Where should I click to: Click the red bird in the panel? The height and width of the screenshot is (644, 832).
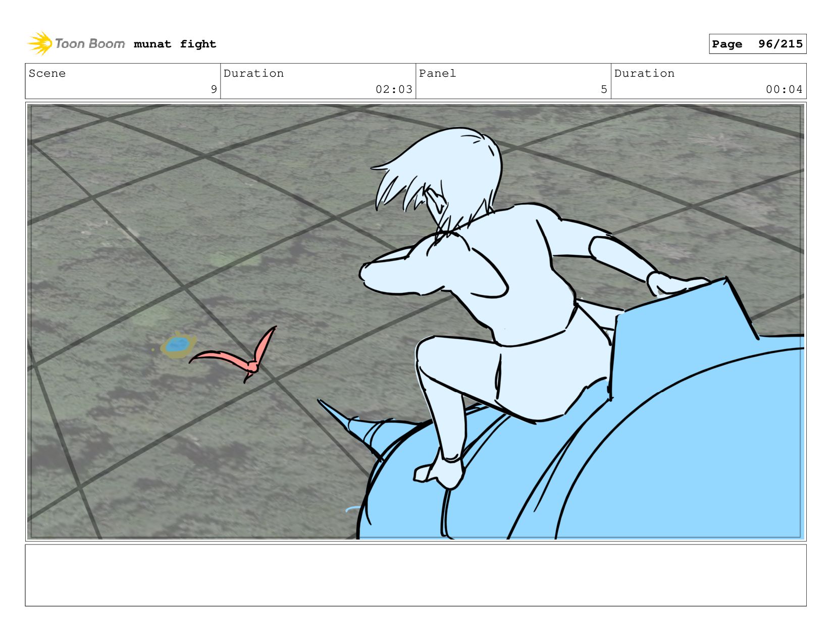[233, 355]
